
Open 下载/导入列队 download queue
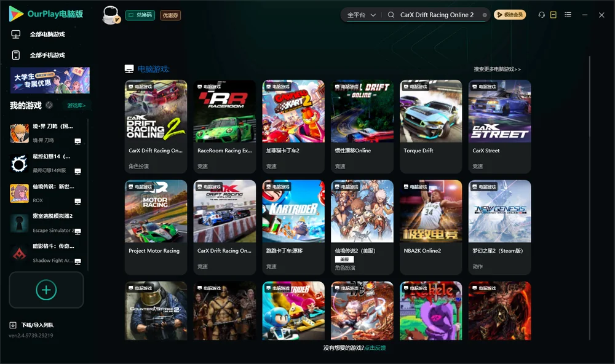pos(38,325)
